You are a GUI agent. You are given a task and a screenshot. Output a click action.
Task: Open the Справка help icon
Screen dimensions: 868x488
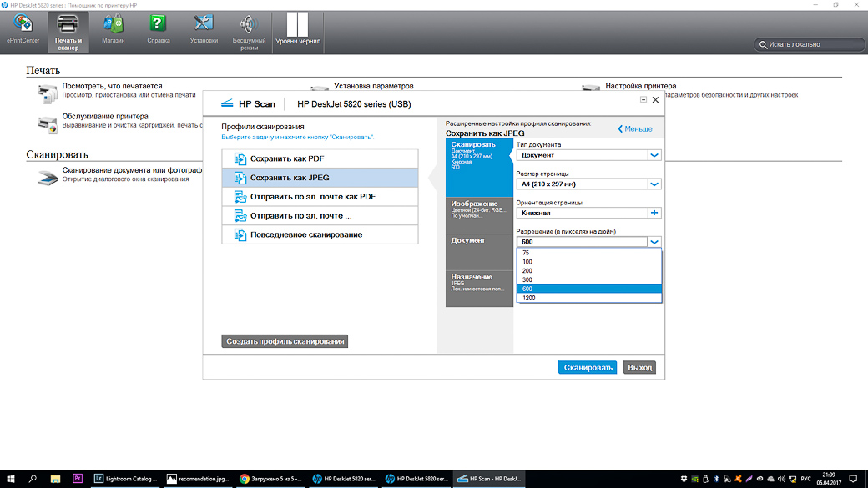[159, 29]
